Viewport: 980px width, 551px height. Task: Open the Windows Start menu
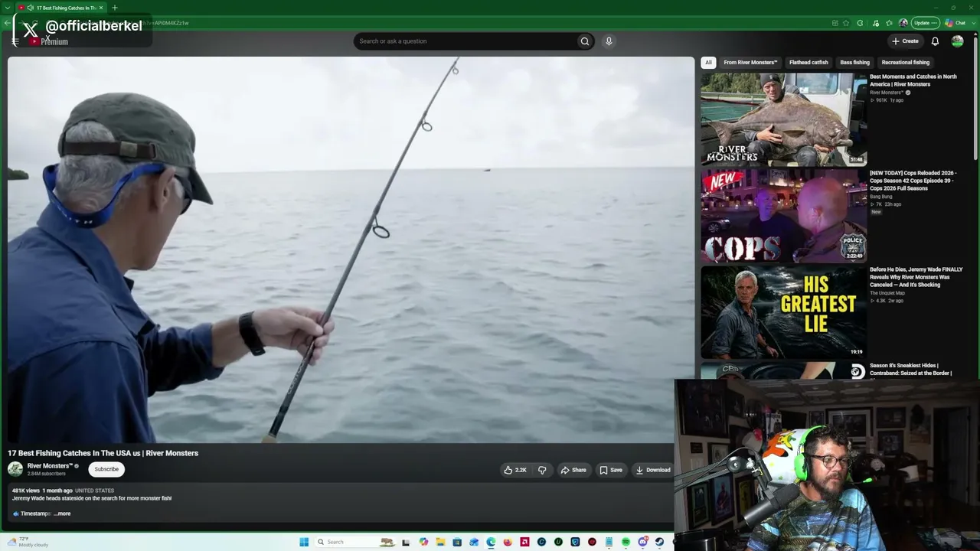pos(304,542)
